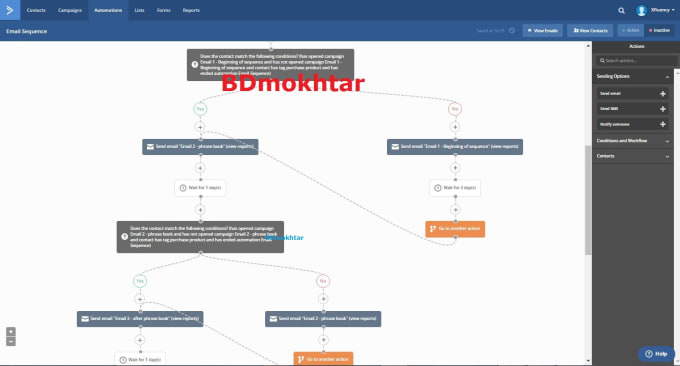Click Go to another action at canvas bottom
The height and width of the screenshot is (366, 680).
coord(323,359)
